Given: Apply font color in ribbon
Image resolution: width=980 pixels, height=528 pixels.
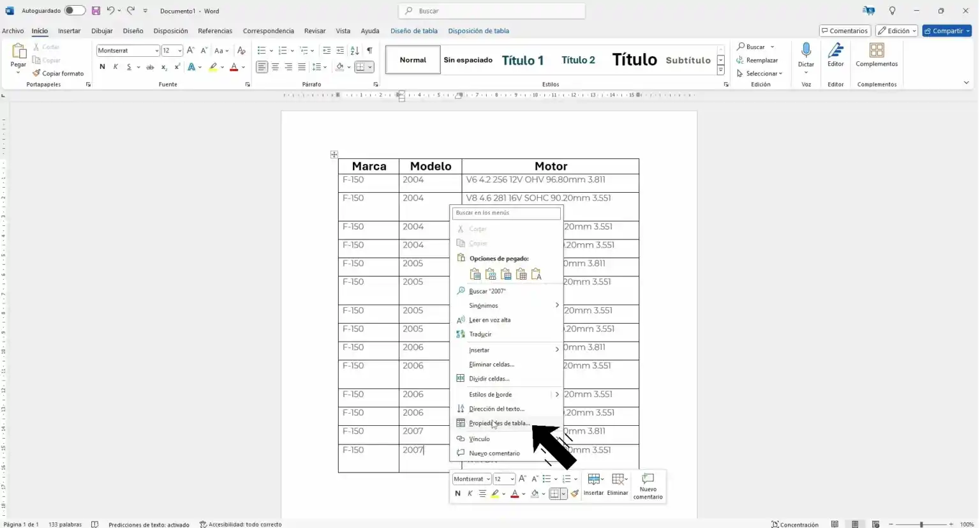Looking at the screenshot, I should tap(234, 67).
